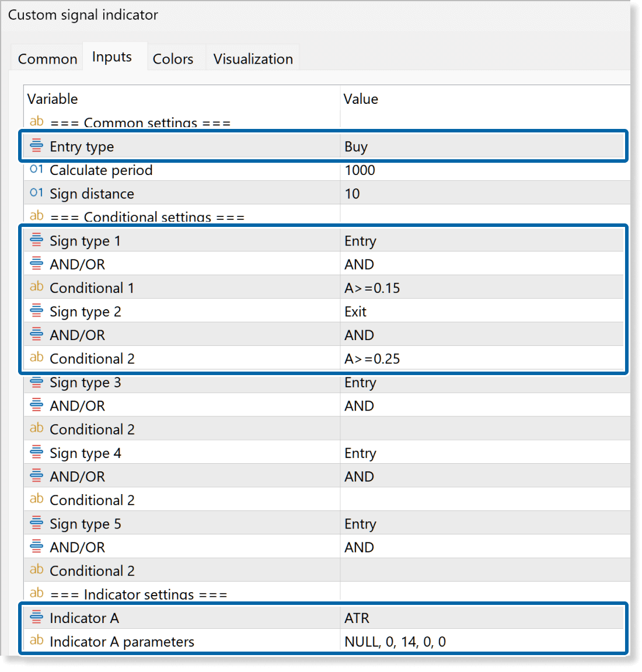
Task: Click the enum icon beside Sign type 3
Action: (36, 382)
